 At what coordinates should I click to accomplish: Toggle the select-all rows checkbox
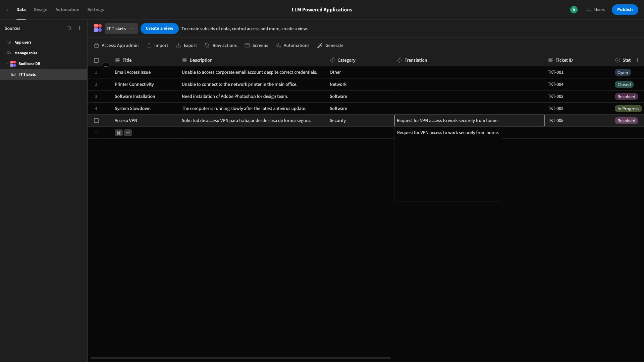[x=96, y=60]
